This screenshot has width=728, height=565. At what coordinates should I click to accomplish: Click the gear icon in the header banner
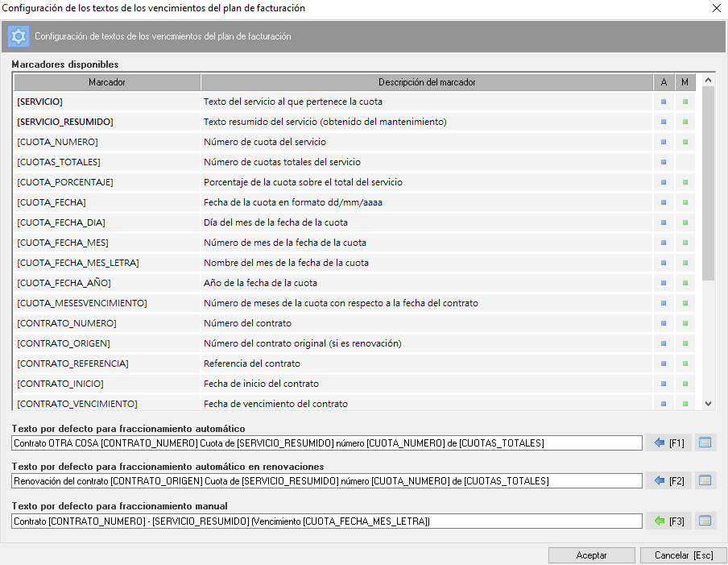[19, 36]
